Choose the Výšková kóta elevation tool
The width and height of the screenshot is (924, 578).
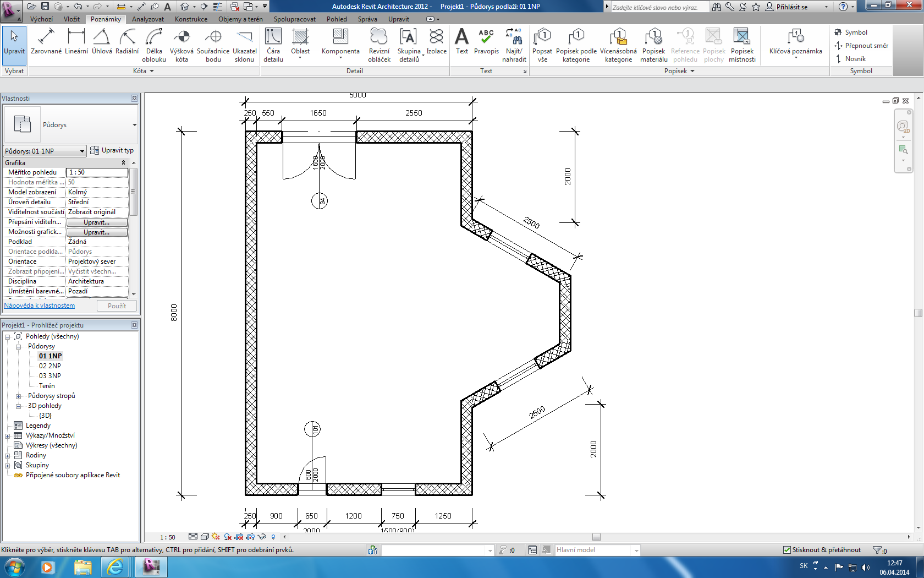182,45
